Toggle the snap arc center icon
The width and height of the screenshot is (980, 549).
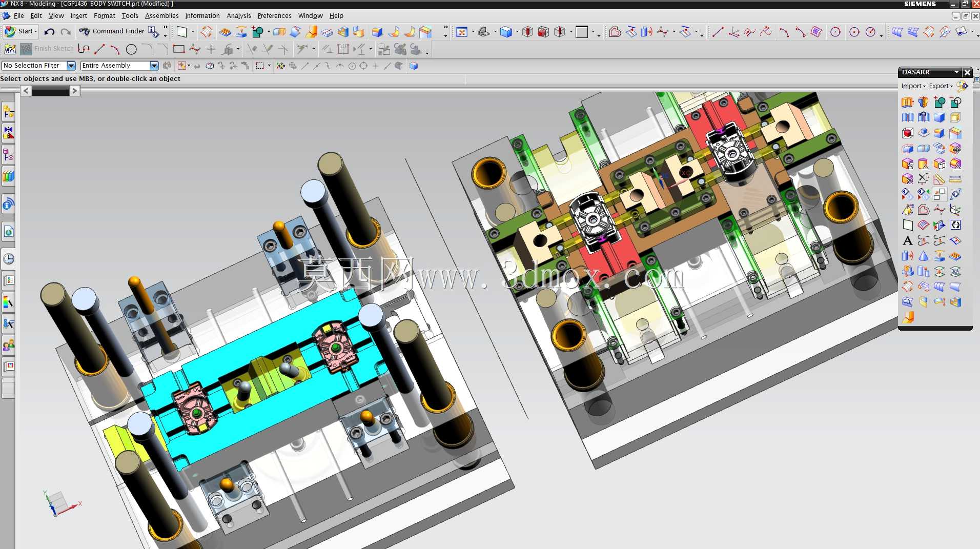[x=352, y=66]
